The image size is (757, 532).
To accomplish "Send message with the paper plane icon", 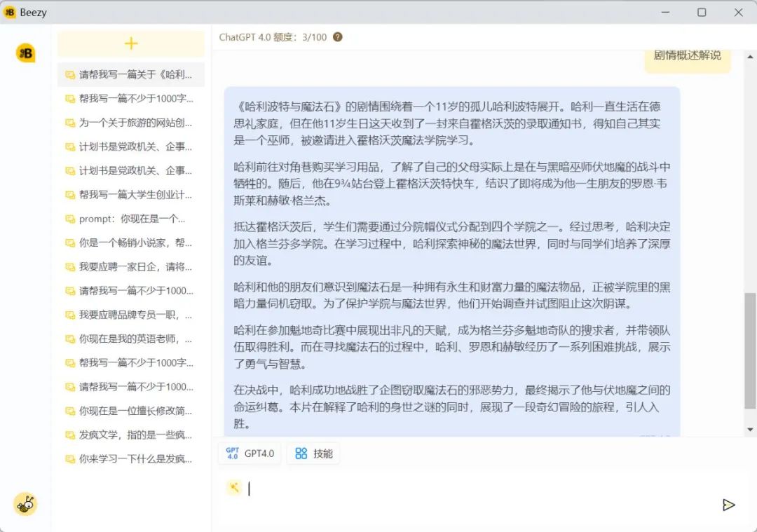I will (x=728, y=505).
